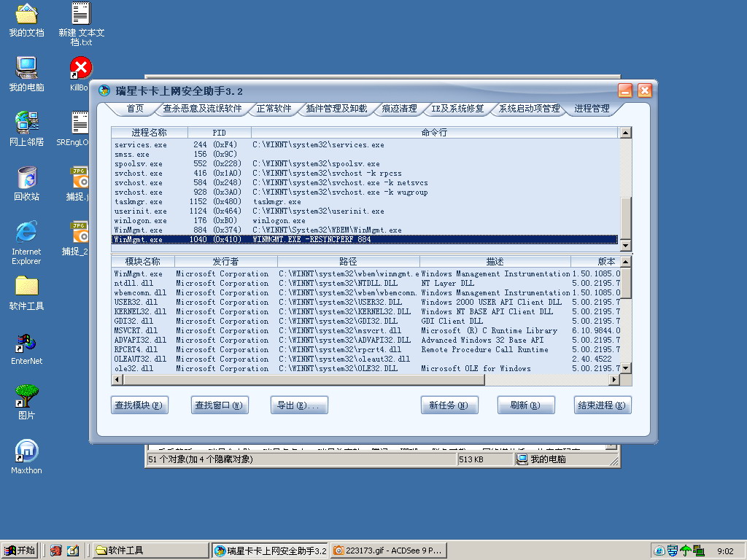
Task: Open the 捕捉.jpg image file icon
Action: click(x=80, y=177)
